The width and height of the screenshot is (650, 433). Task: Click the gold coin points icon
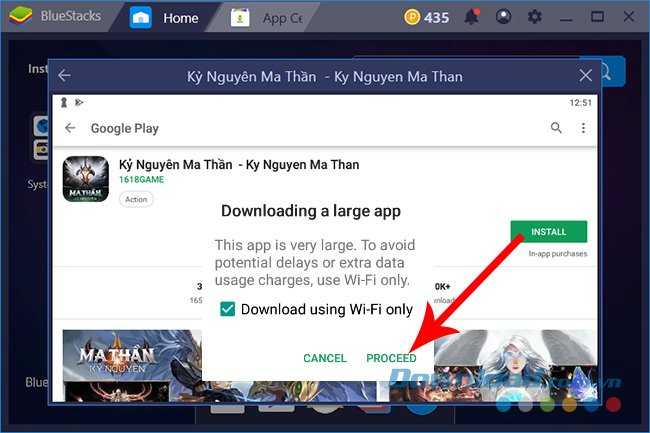tap(411, 17)
